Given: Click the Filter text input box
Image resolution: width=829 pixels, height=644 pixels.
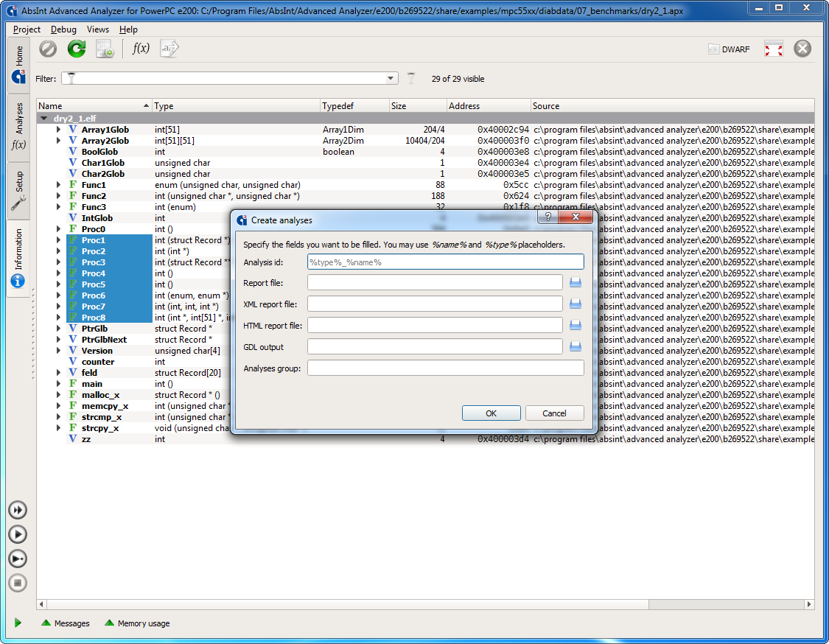Looking at the screenshot, I should click(229, 78).
